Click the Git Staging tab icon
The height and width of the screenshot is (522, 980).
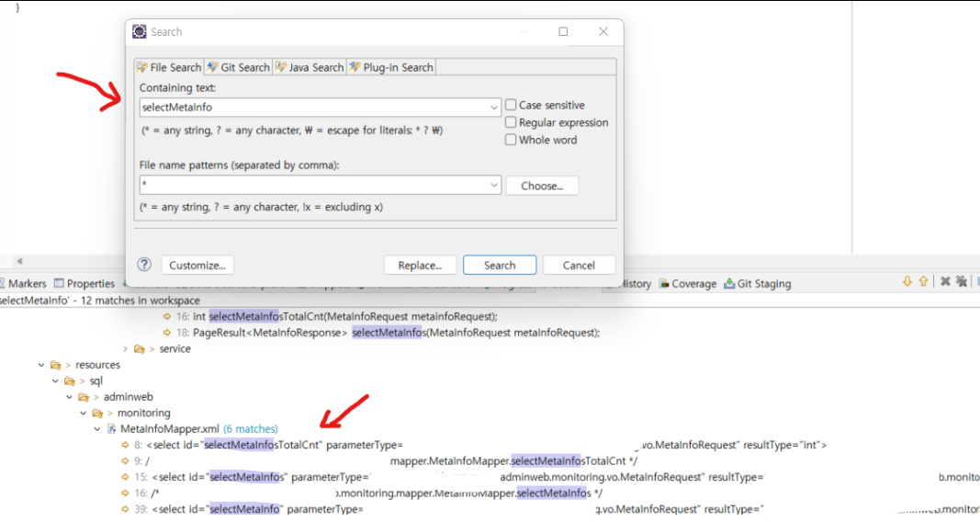[x=729, y=284]
